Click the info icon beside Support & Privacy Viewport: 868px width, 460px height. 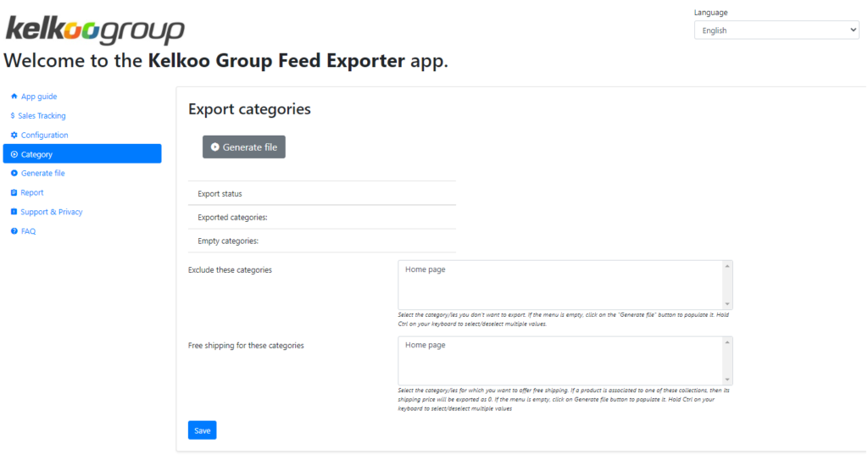click(14, 212)
